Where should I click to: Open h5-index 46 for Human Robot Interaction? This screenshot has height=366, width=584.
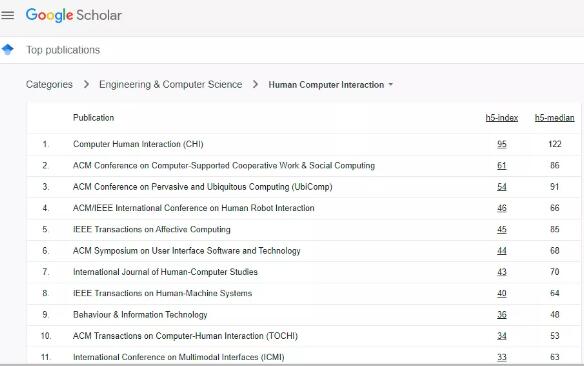(502, 208)
